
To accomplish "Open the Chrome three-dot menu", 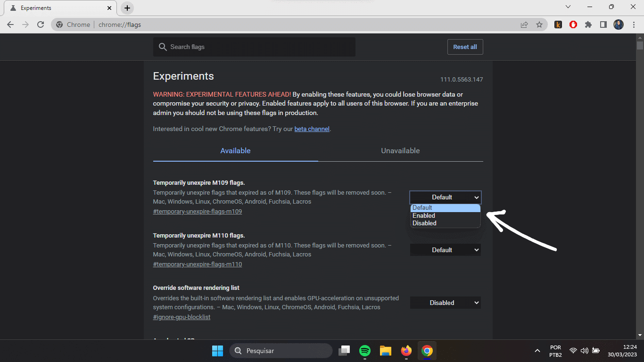I will [x=634, y=25].
